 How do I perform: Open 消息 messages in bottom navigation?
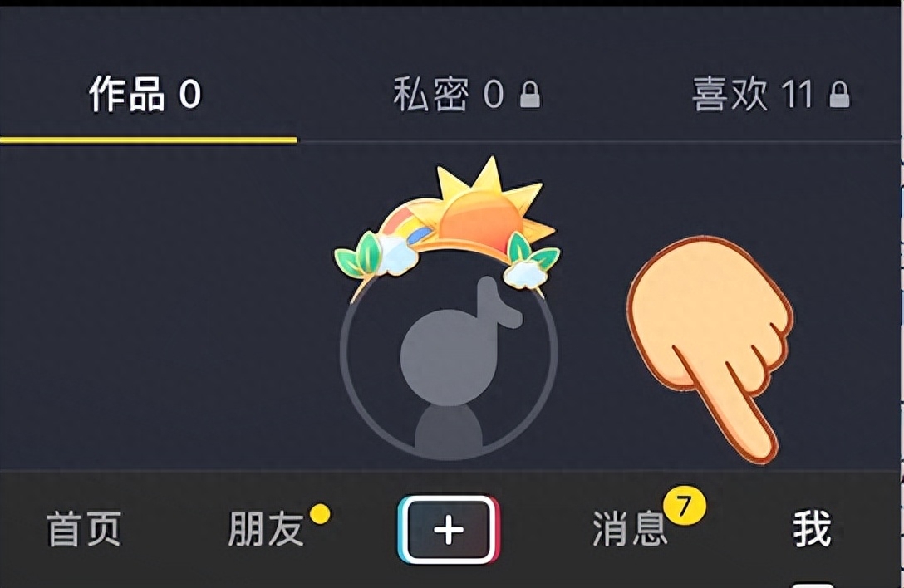(x=630, y=529)
